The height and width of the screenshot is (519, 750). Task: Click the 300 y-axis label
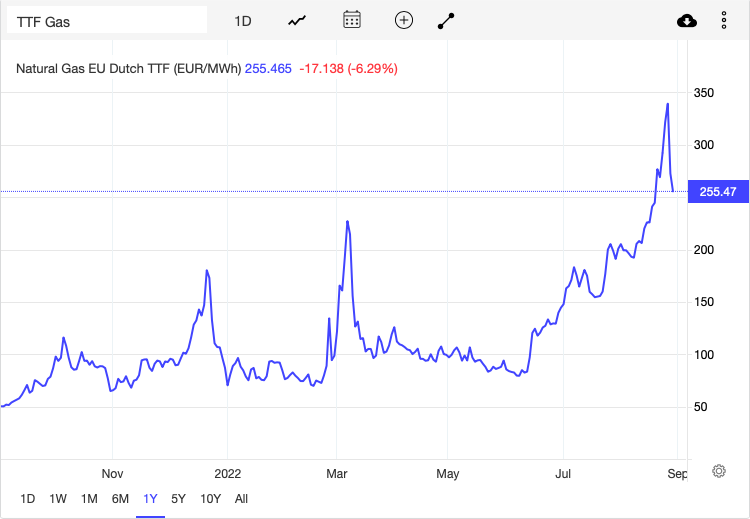[x=704, y=145]
